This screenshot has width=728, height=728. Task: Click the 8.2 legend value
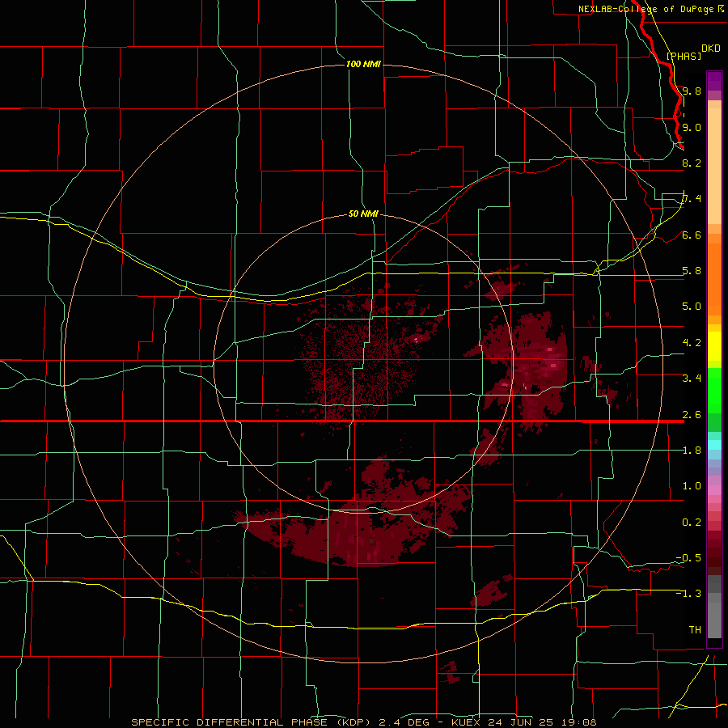[x=692, y=163]
